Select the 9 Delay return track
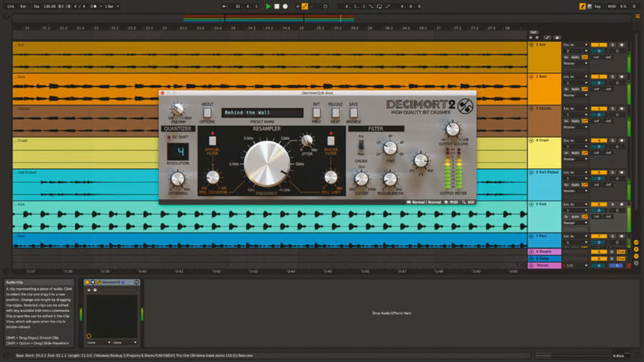 [544, 258]
